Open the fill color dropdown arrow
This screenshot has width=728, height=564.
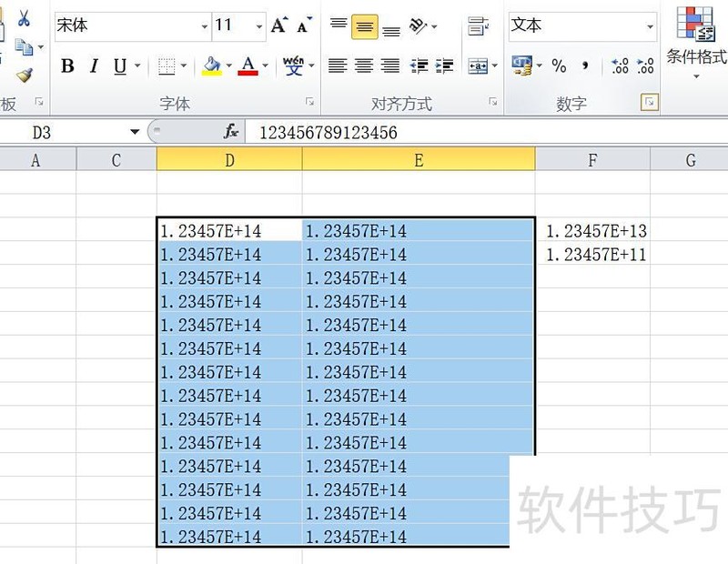coord(229,65)
